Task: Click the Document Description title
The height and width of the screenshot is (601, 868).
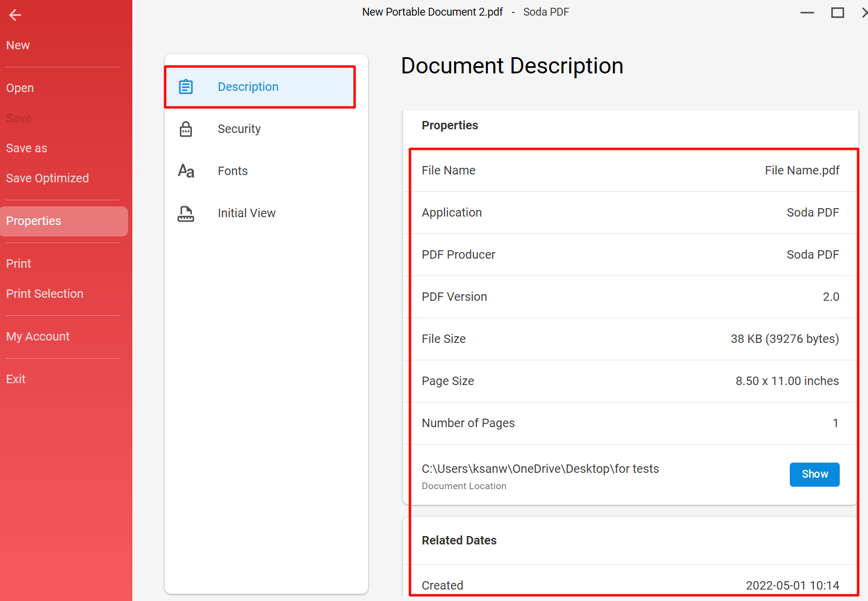Action: tap(512, 66)
